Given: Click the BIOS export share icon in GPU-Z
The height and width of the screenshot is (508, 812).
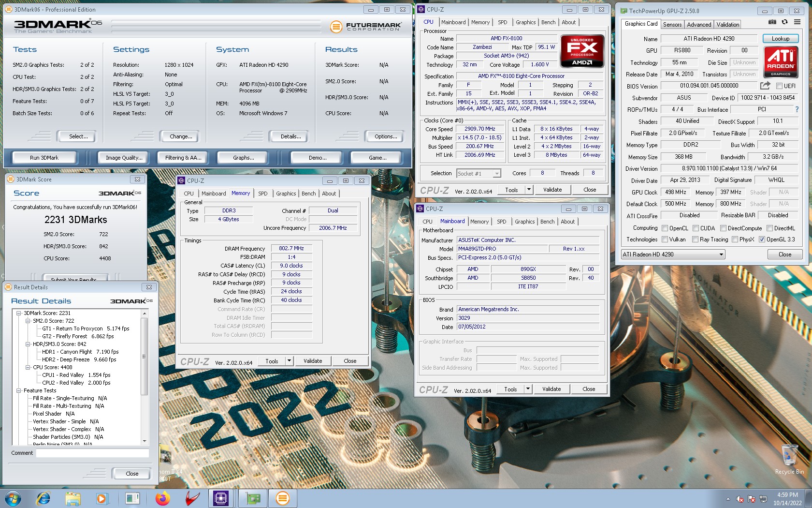Looking at the screenshot, I should tap(765, 86).
